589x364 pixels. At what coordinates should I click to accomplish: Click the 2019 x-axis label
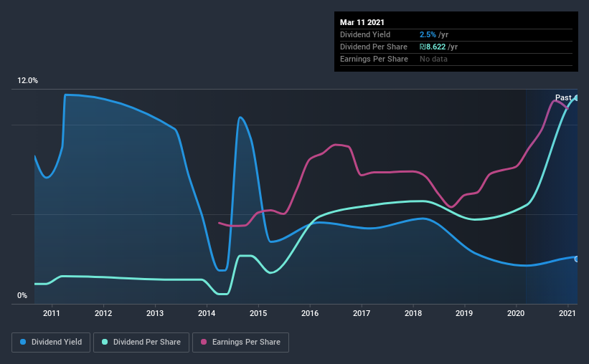(x=464, y=313)
